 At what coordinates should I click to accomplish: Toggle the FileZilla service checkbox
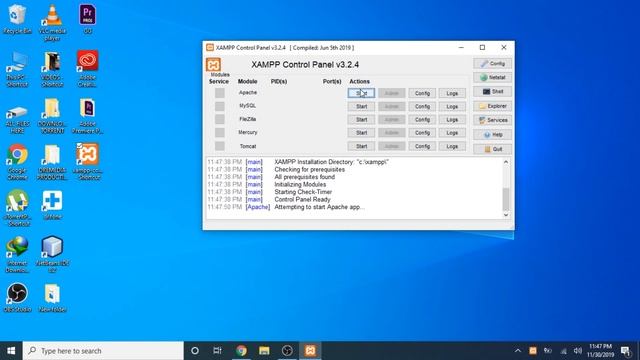point(220,119)
